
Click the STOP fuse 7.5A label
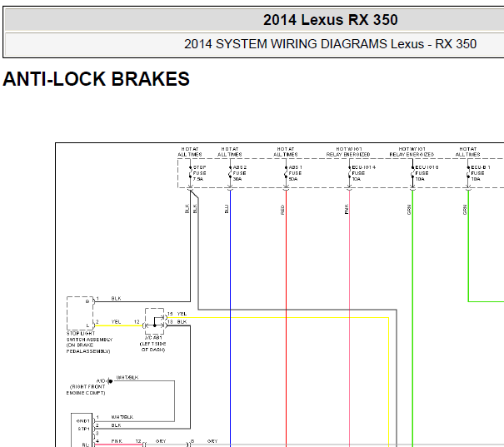(x=200, y=173)
